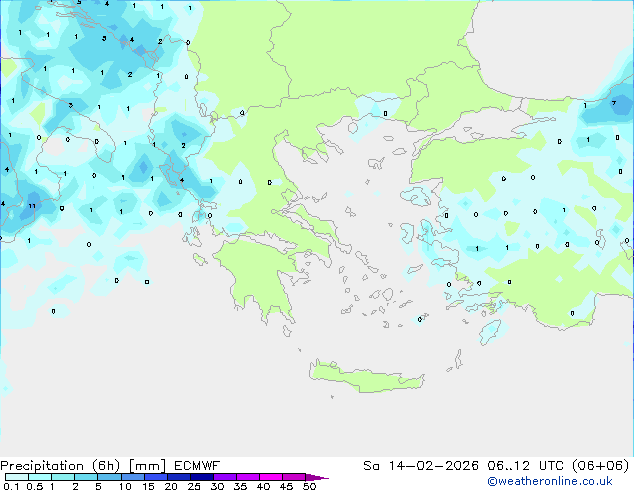Click the legend swatch between 20 and 25
This screenshot has width=634, height=490.
click(x=178, y=477)
